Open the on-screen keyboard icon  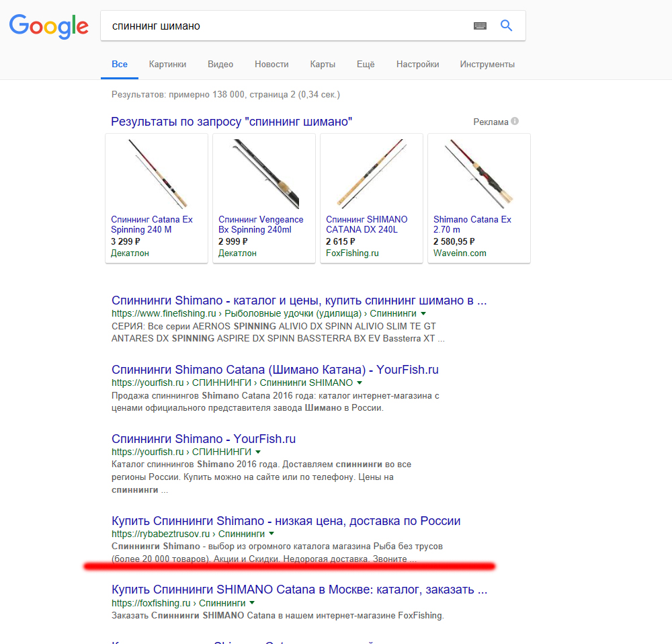(480, 26)
